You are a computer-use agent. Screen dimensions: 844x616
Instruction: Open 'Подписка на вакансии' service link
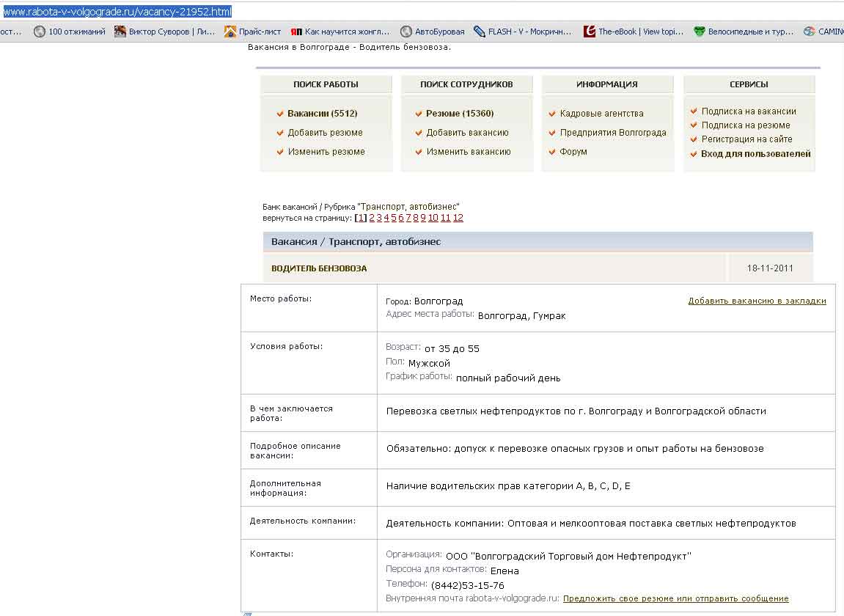[748, 111]
